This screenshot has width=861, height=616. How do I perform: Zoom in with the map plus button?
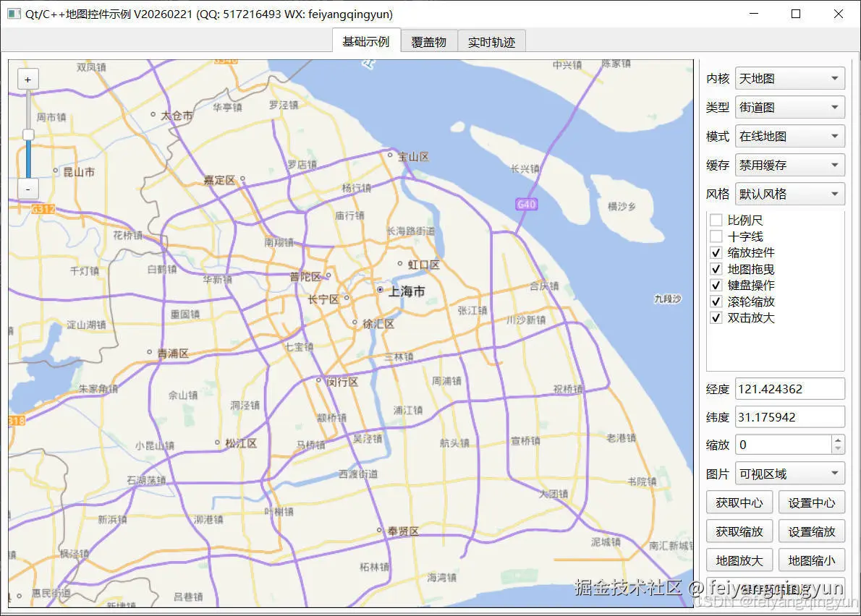pos(28,80)
